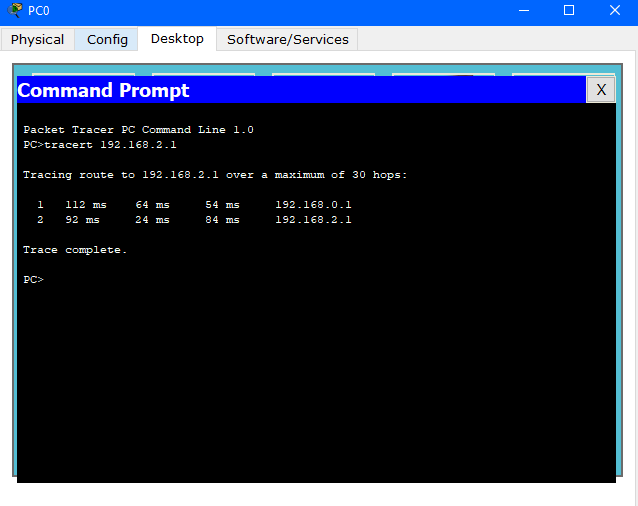Click the 'Tracing route to 192.168.2.1' line
638x506 pixels.
215,175
